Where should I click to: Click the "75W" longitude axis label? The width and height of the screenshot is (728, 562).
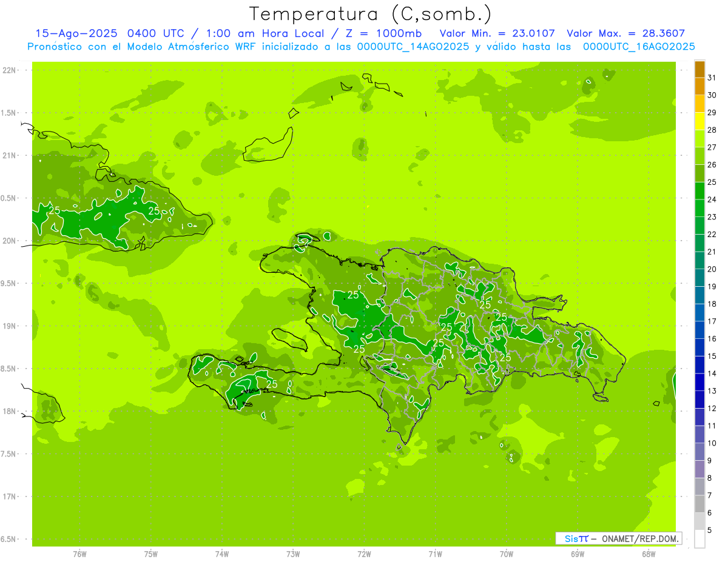pyautogui.click(x=151, y=554)
